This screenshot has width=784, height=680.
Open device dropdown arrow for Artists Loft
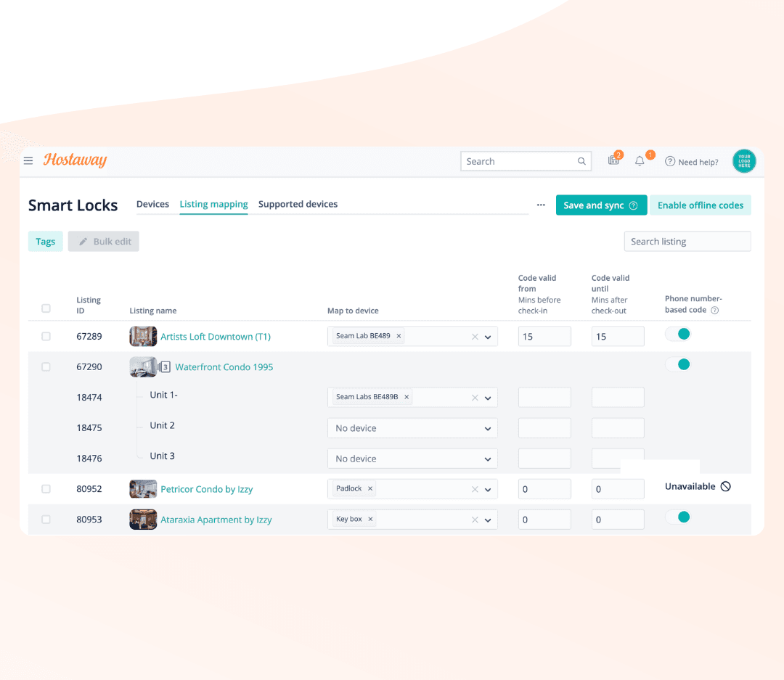pos(488,337)
